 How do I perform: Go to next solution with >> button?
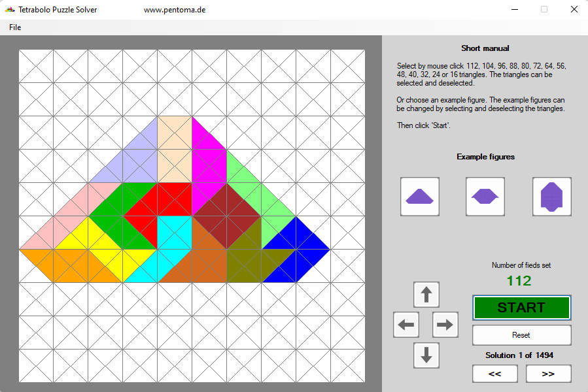point(548,374)
